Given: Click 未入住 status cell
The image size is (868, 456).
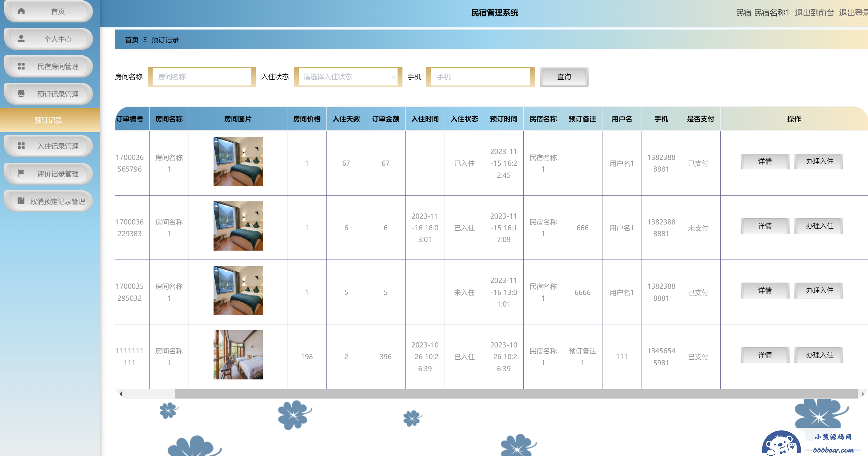Looking at the screenshot, I should point(464,293).
